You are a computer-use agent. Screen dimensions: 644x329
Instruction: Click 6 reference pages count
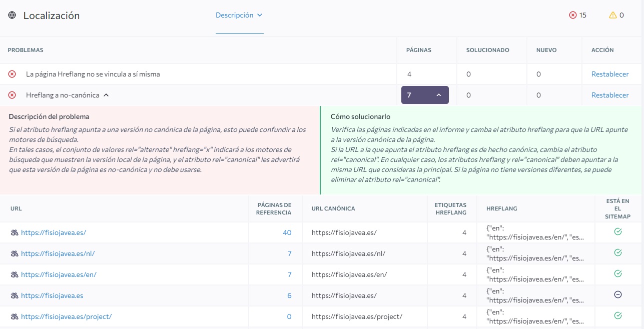pyautogui.click(x=289, y=295)
